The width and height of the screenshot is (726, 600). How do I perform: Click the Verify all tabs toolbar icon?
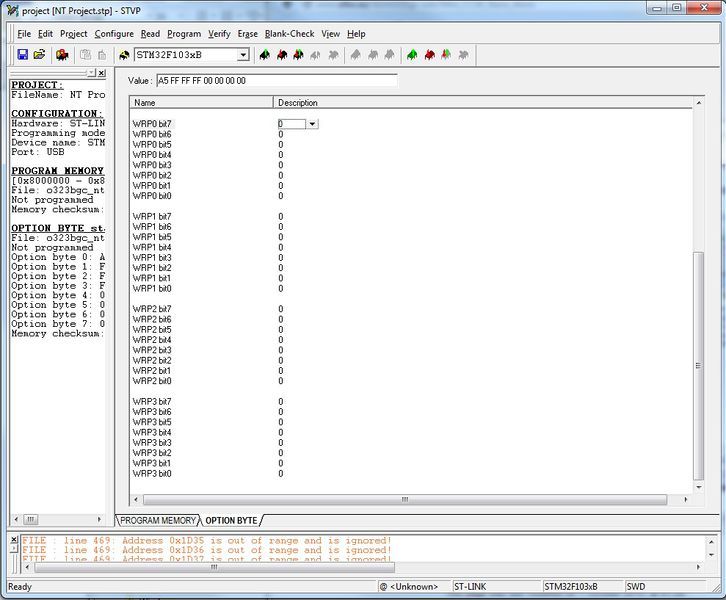(445, 54)
